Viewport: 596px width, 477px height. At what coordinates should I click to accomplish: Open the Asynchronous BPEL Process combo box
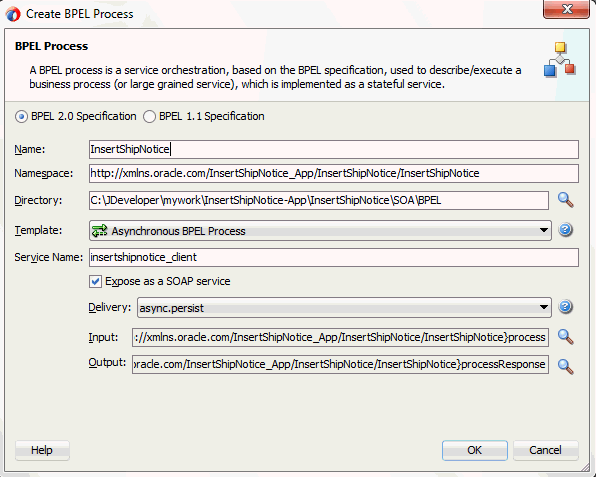(x=320, y=230)
